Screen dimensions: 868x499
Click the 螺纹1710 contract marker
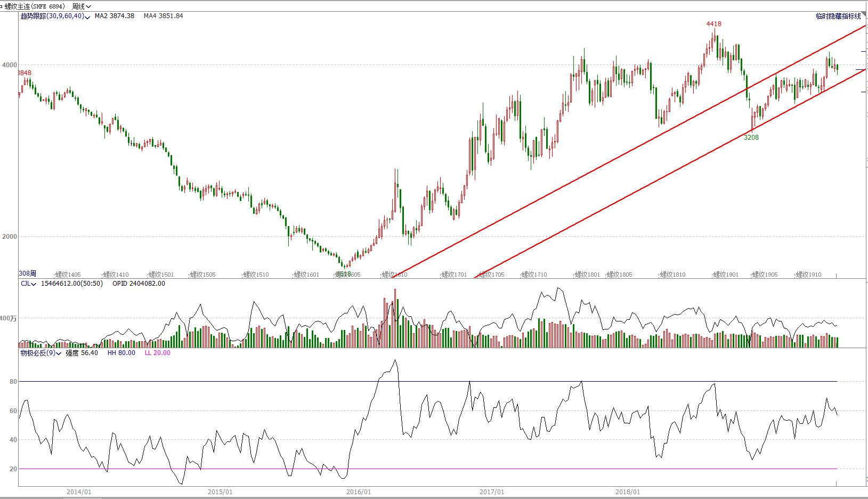[534, 275]
